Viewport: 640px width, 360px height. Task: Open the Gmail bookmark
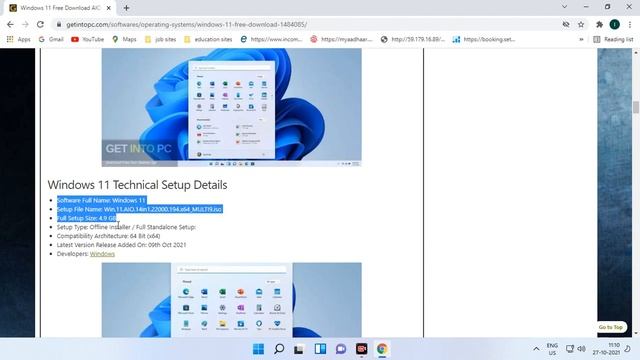click(x=51, y=39)
